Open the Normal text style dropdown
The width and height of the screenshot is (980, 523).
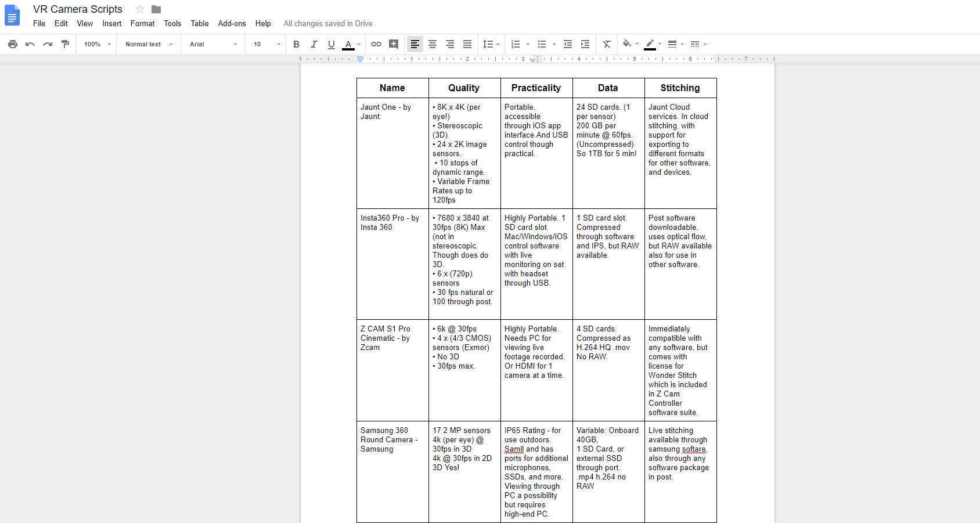(149, 44)
